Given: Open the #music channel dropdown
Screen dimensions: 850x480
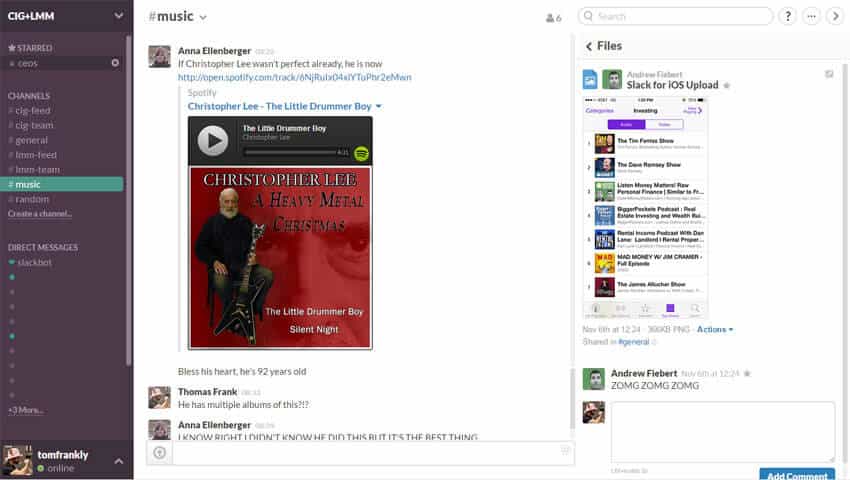Looking at the screenshot, I should (x=203, y=18).
